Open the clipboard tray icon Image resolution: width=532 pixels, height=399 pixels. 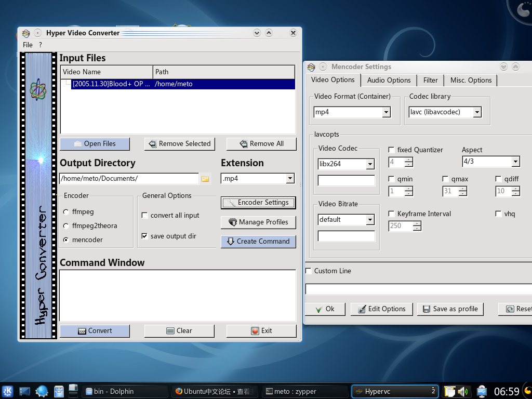click(449, 392)
